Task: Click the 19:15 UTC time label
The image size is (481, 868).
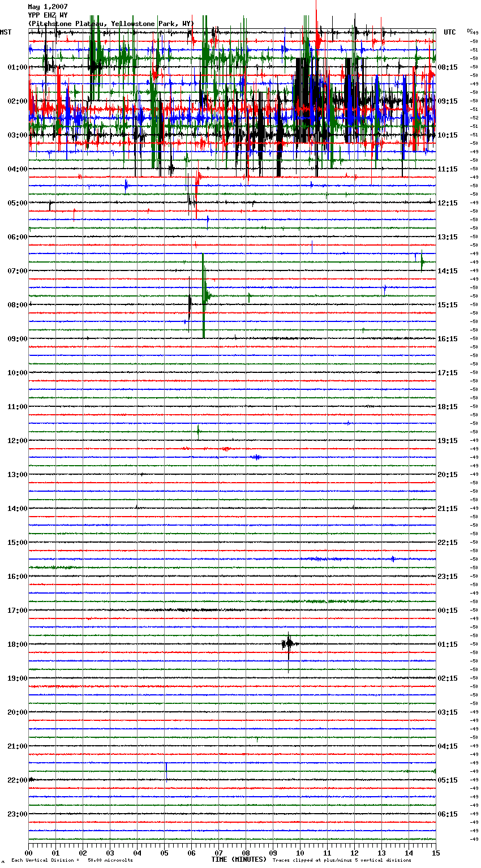Action: point(448,441)
